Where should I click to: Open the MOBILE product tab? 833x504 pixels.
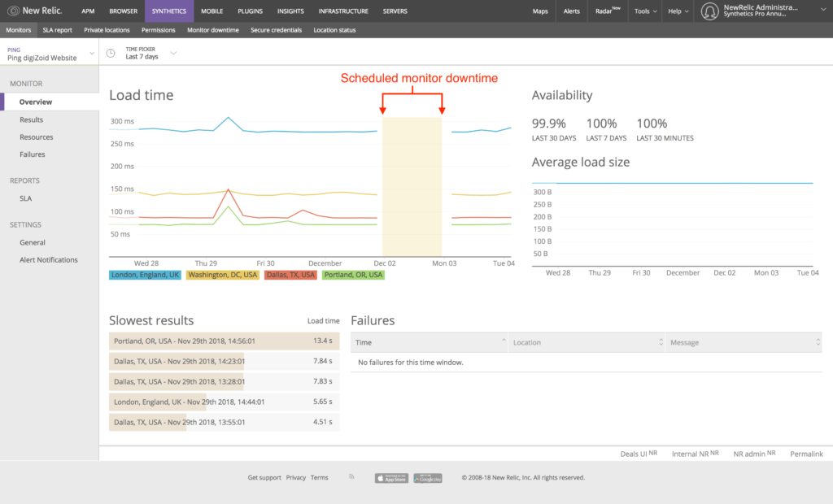(212, 11)
